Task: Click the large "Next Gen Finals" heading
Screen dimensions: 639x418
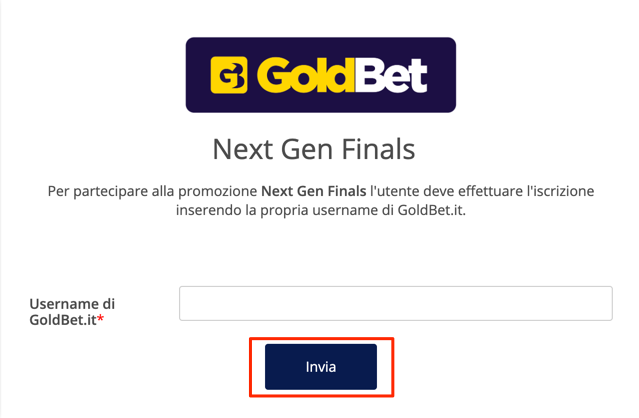Action: tap(314, 149)
